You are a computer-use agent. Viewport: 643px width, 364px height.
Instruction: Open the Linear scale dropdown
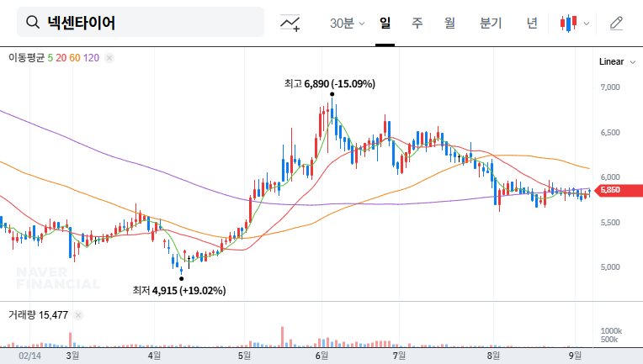tap(617, 62)
